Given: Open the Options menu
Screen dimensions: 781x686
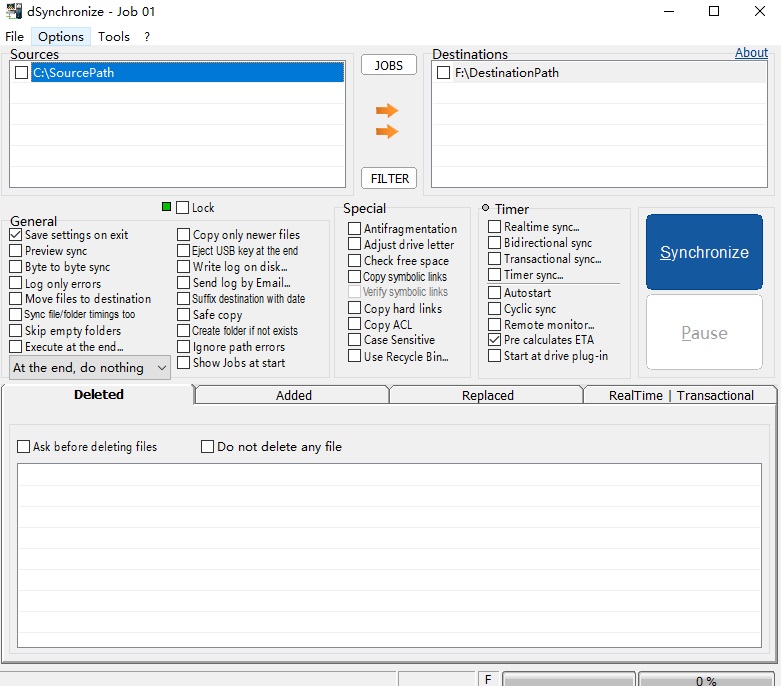Looking at the screenshot, I should [61, 36].
